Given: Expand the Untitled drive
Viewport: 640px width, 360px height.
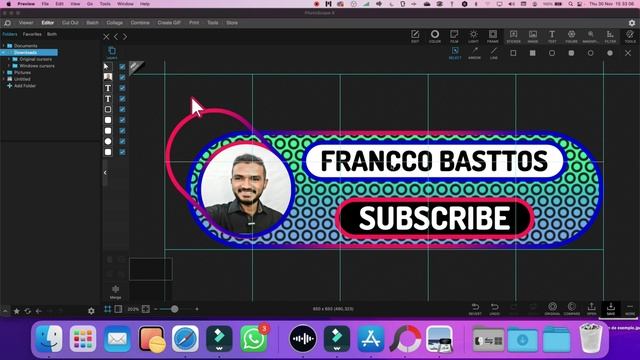Looking at the screenshot, I should point(4,79).
